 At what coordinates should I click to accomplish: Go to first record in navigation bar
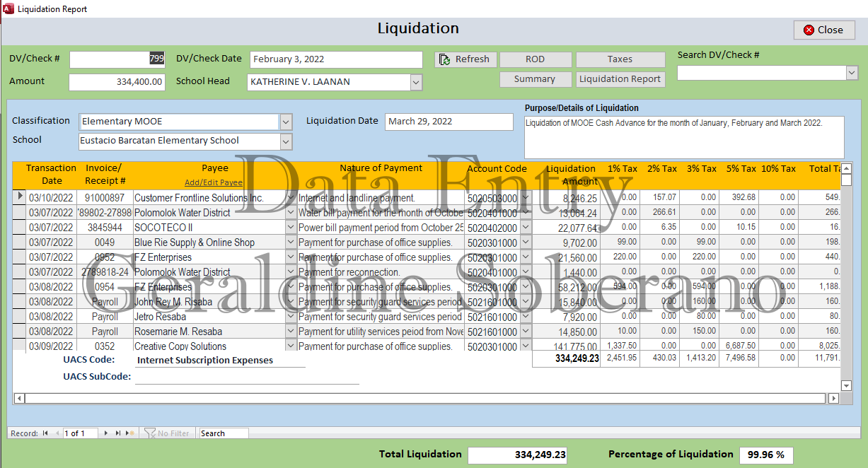[x=45, y=433]
